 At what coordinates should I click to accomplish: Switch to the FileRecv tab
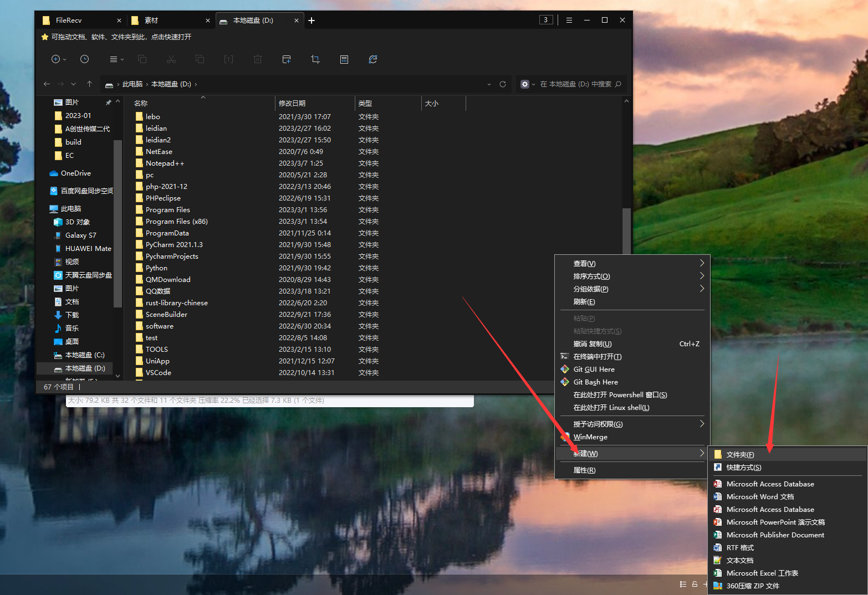[x=81, y=20]
